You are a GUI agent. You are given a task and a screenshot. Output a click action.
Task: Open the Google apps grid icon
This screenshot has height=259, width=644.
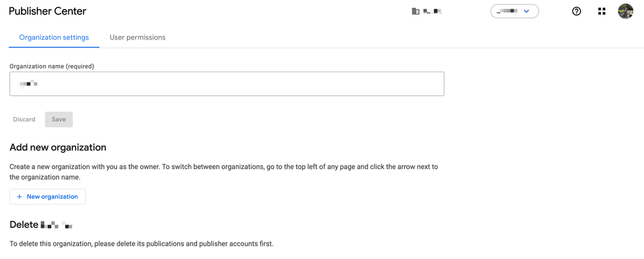(x=602, y=12)
